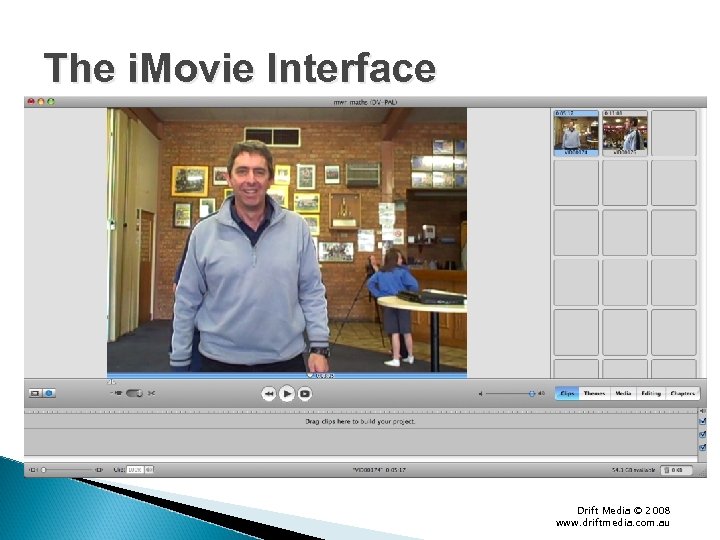The height and width of the screenshot is (540, 720).
Task: Adjust the timeline zoom slider
Action: [68, 470]
